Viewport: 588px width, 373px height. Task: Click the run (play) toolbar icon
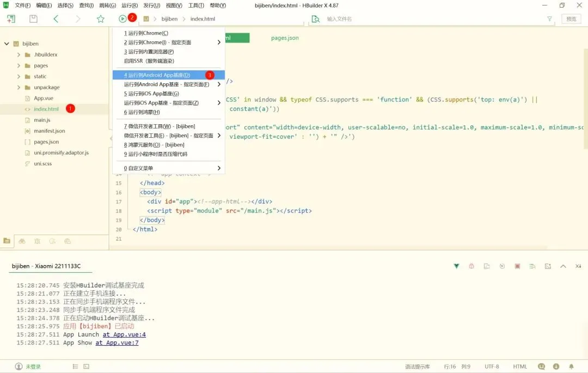(x=122, y=19)
